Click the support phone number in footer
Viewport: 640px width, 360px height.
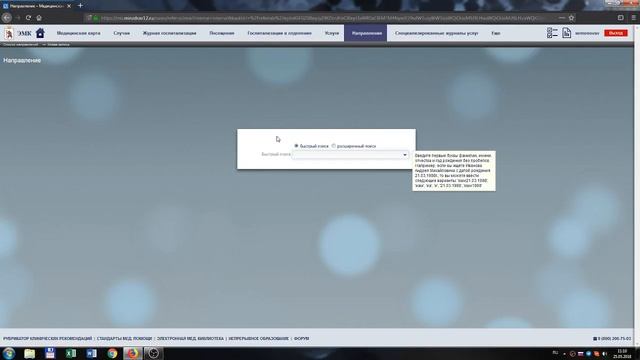[x=612, y=338]
